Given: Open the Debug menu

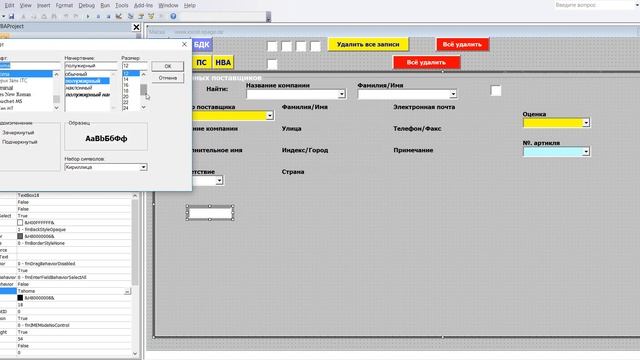Looking at the screenshot, I should (87, 5).
